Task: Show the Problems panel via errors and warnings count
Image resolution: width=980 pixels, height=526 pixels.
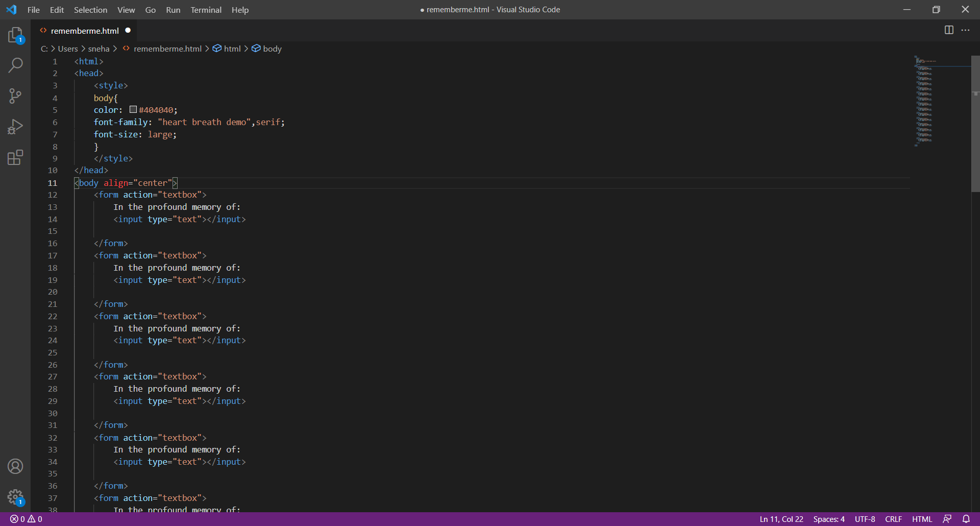Action: point(26,519)
